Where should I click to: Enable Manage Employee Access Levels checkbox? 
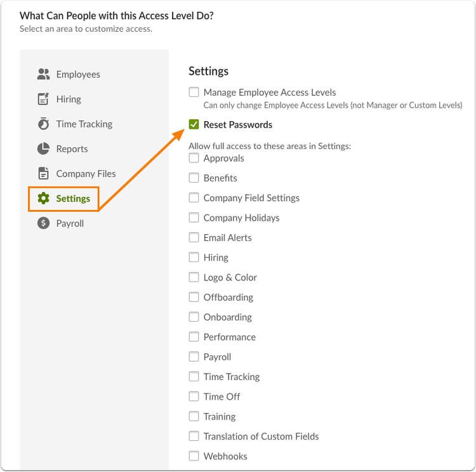coord(194,92)
